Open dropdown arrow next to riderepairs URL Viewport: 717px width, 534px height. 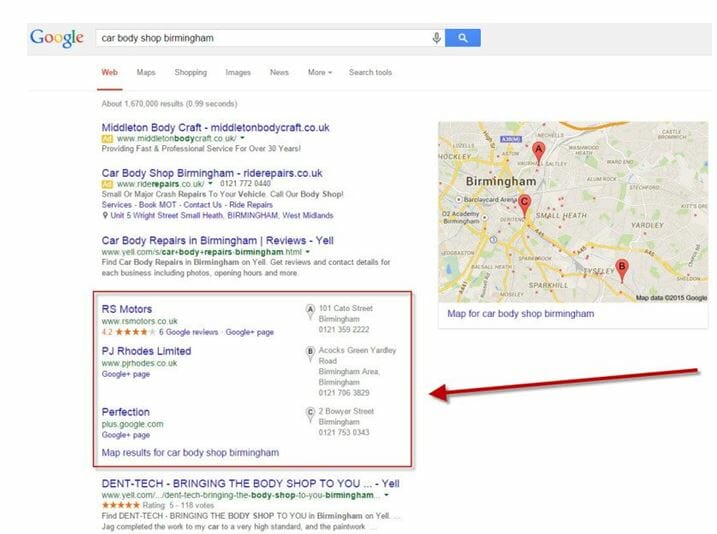coord(210,183)
